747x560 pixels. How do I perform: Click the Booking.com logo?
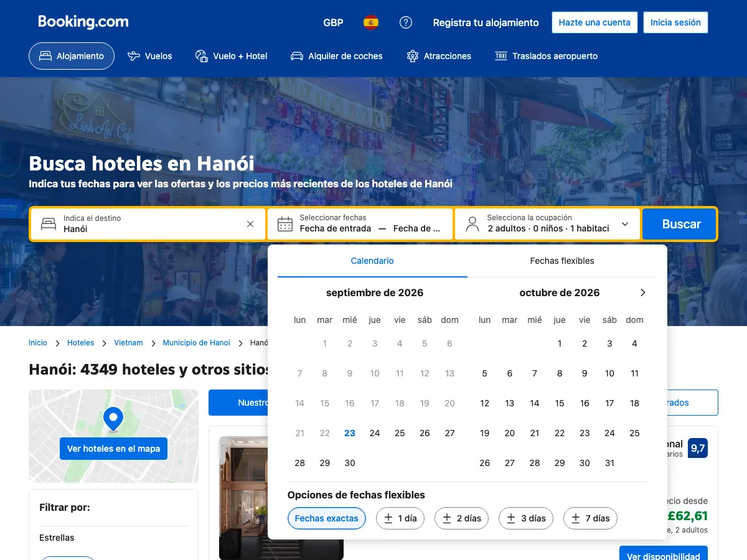pyautogui.click(x=83, y=22)
